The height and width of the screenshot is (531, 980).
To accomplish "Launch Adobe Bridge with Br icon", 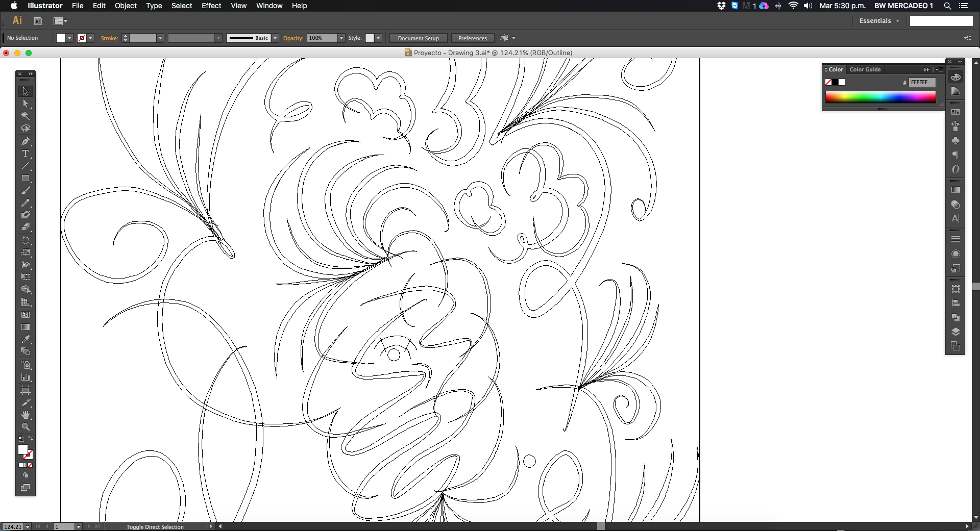I will [38, 21].
